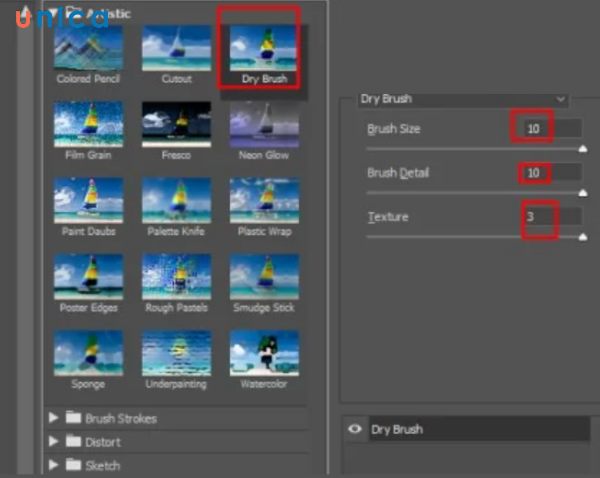This screenshot has width=600, height=478.
Task: Click the Brush Strokes folder label
Action: coord(121,419)
